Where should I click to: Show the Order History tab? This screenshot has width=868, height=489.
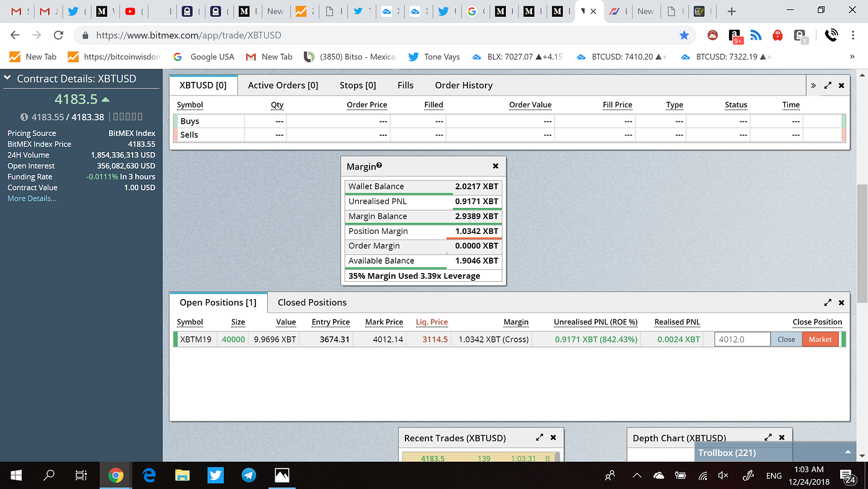pos(464,85)
